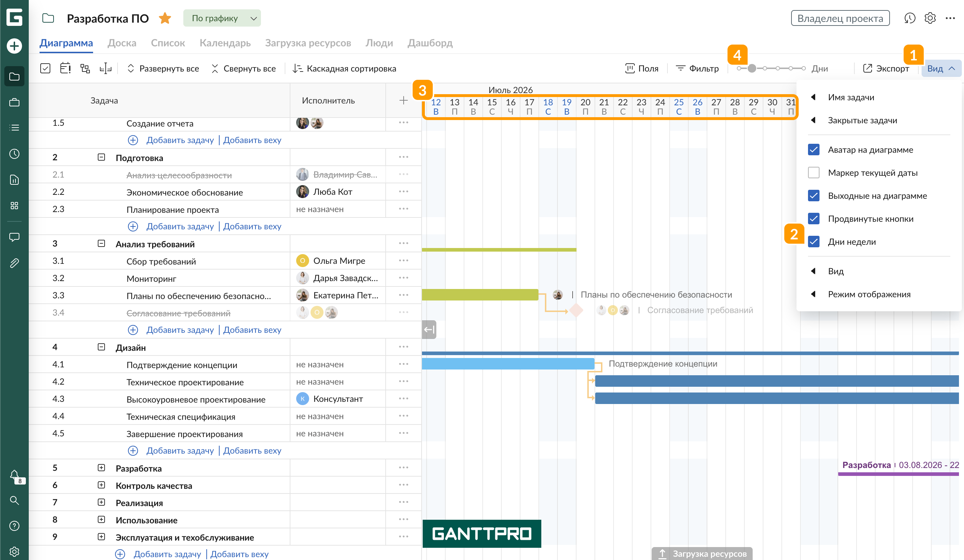The image size is (964, 560).
Task: Toggle Аватар на диаграмме checkbox
Action: [x=813, y=150]
